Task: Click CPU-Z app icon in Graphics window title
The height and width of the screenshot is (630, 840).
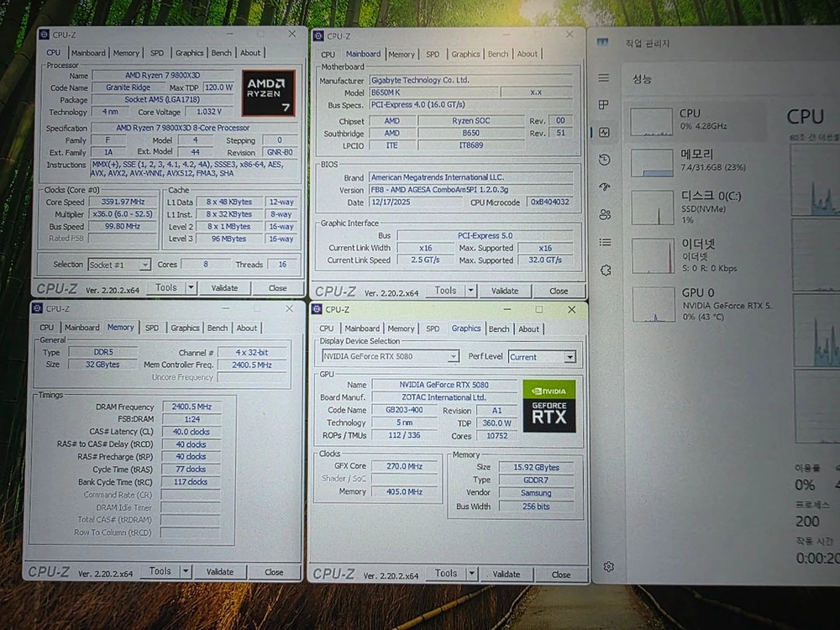Action: coord(317,309)
